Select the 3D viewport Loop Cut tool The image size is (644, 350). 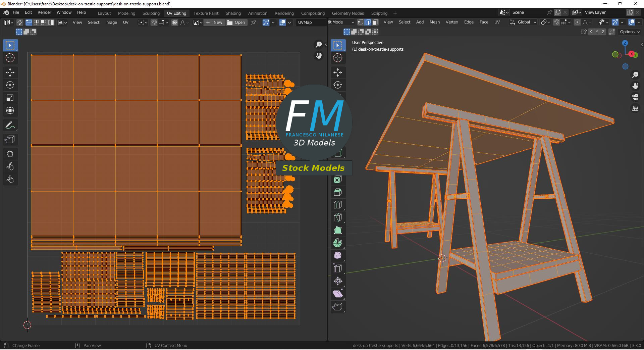(338, 205)
